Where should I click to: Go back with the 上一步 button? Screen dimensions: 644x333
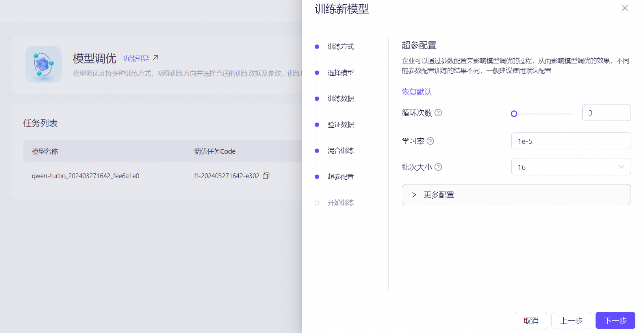(x=571, y=320)
